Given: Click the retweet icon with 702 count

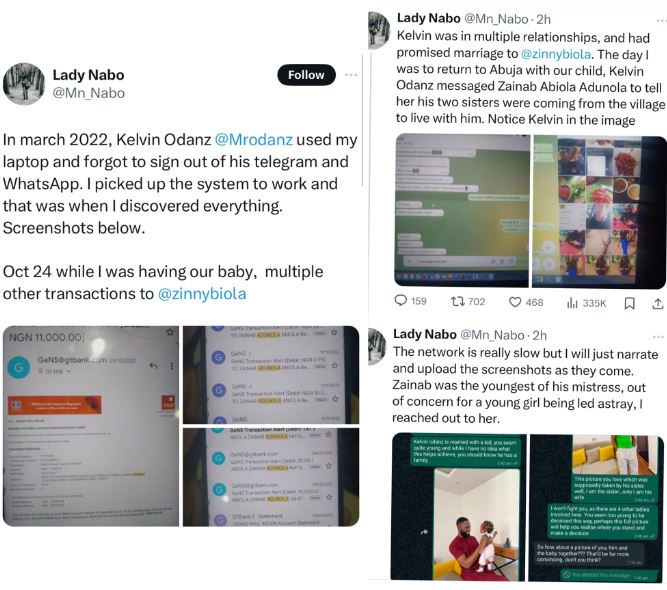Looking at the screenshot, I should coord(458,302).
